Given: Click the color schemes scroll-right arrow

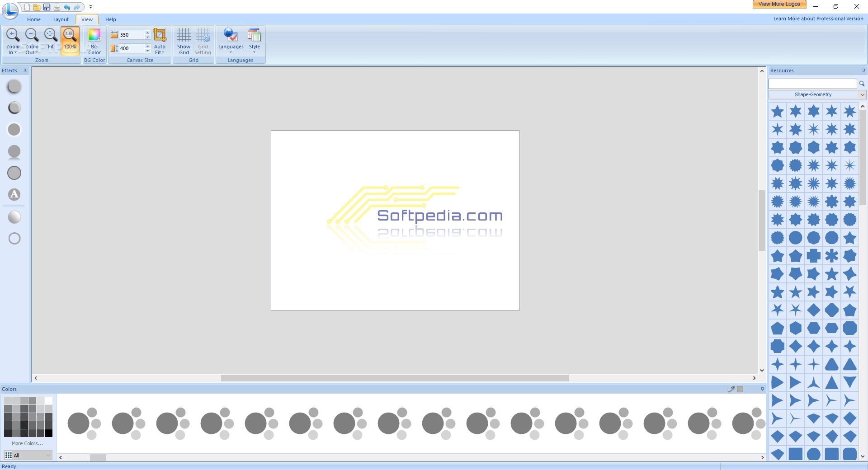Looking at the screenshot, I should (x=762, y=457).
